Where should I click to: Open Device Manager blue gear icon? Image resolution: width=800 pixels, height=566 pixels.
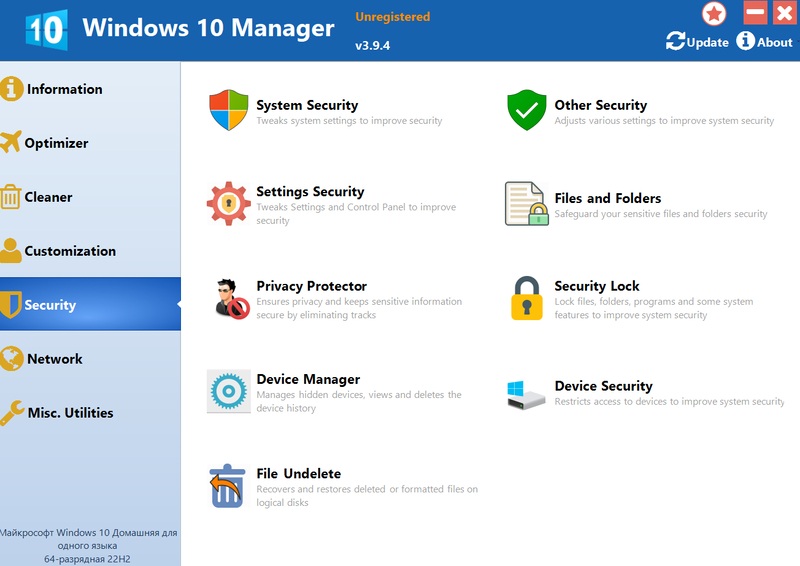point(229,391)
